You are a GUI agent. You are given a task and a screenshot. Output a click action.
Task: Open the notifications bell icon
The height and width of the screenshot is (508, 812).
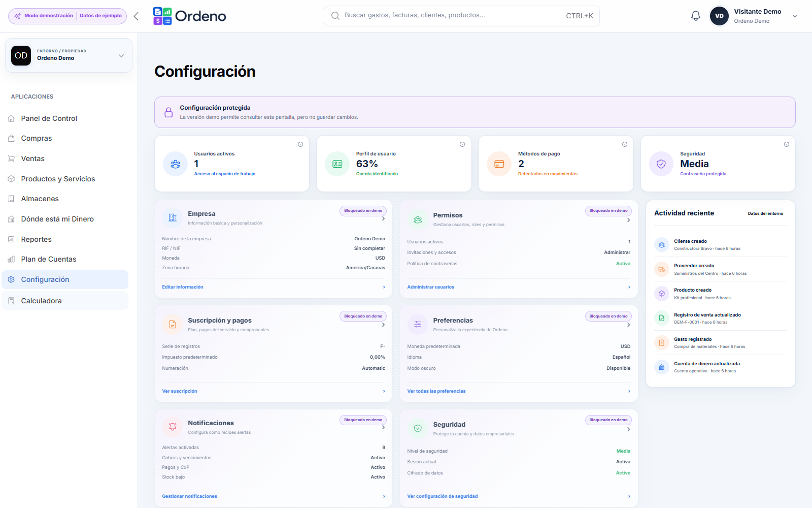click(696, 16)
